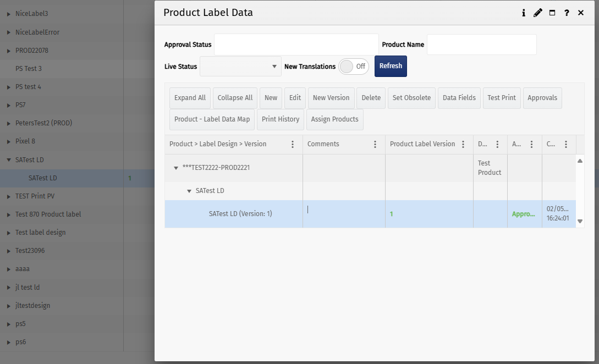Click the Set Obsolete toolbar button
Screen dimensions: 599x364
coord(411,98)
